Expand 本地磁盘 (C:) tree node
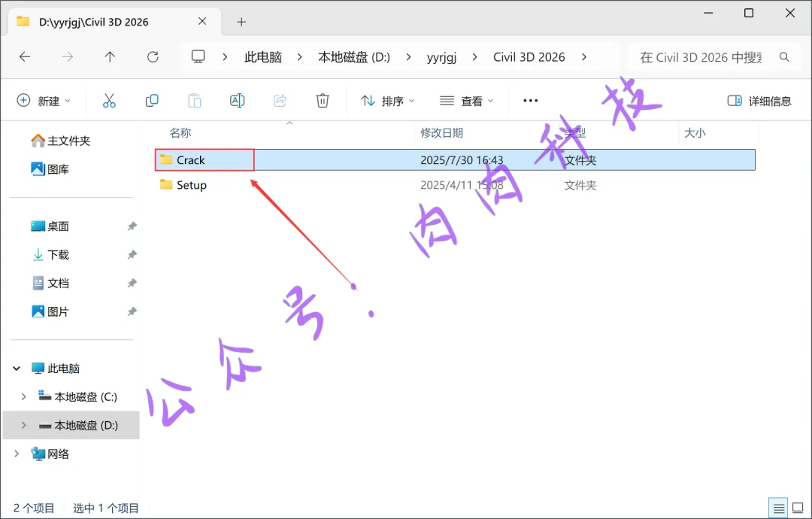The width and height of the screenshot is (812, 519). [x=23, y=397]
